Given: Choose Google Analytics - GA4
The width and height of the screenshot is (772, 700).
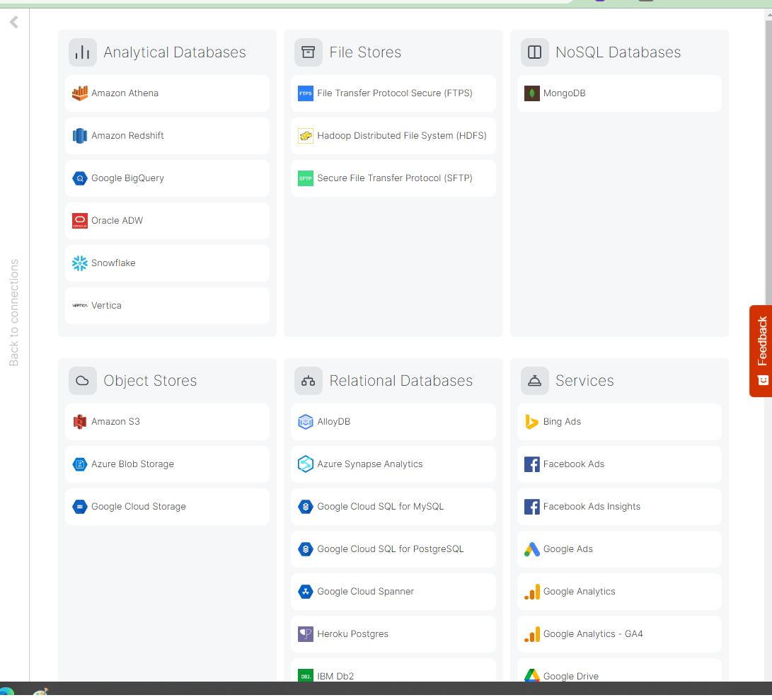Looking at the screenshot, I should point(619,634).
